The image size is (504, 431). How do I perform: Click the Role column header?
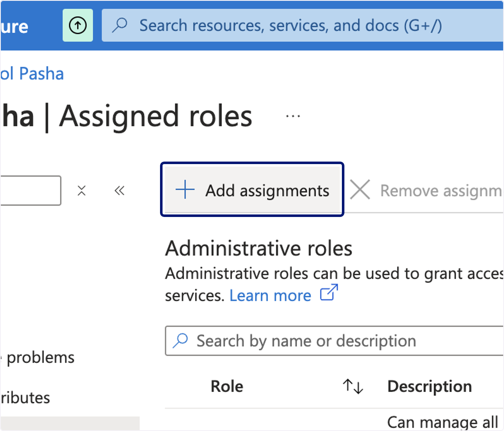(227, 386)
